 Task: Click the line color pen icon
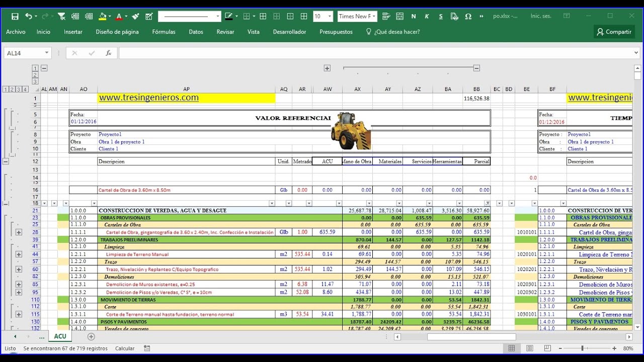tap(229, 17)
